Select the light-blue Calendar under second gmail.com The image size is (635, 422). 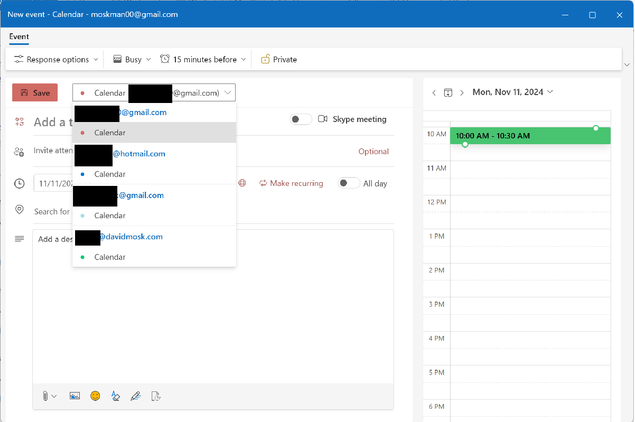(154, 215)
